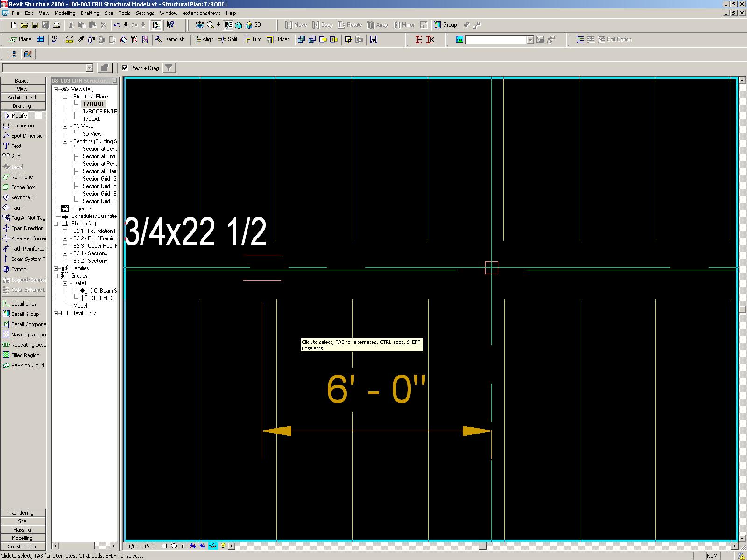Image resolution: width=747 pixels, height=560 pixels.
Task: Open the Drafting menu
Action: (90, 13)
